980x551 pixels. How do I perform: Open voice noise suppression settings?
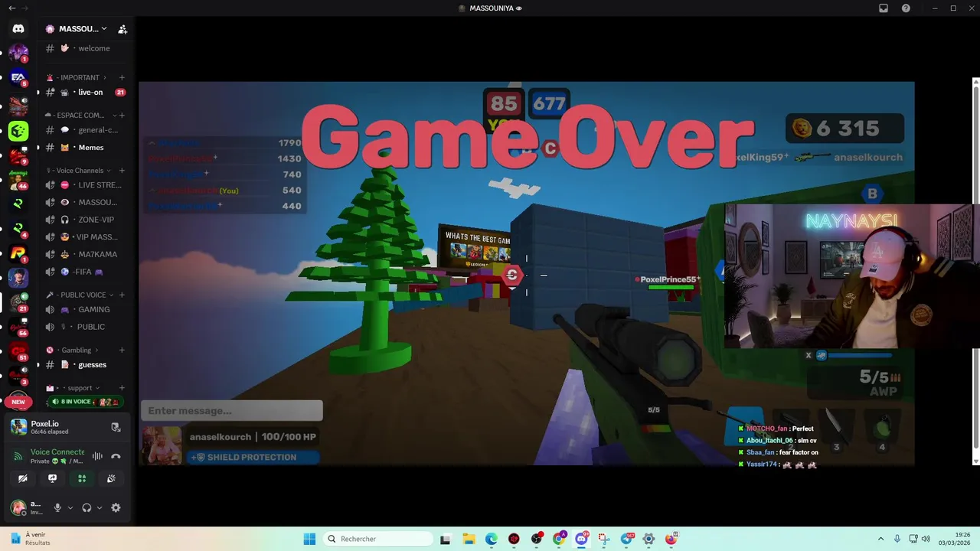point(97,456)
